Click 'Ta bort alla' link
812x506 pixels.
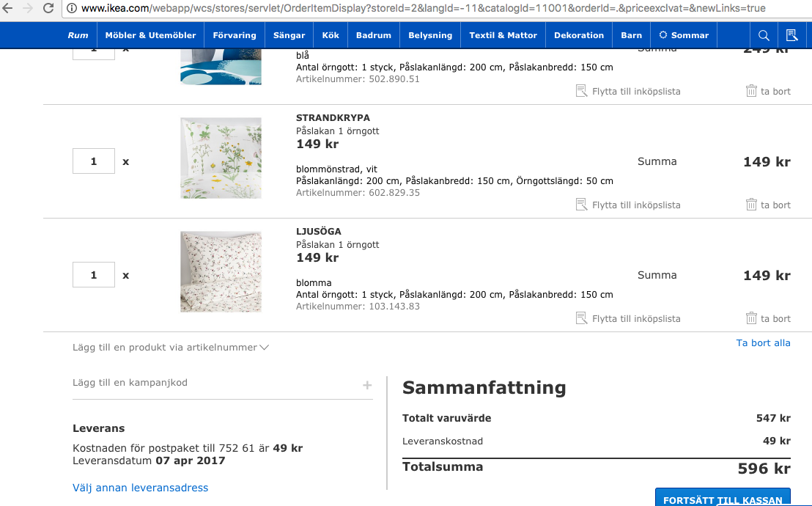764,342
